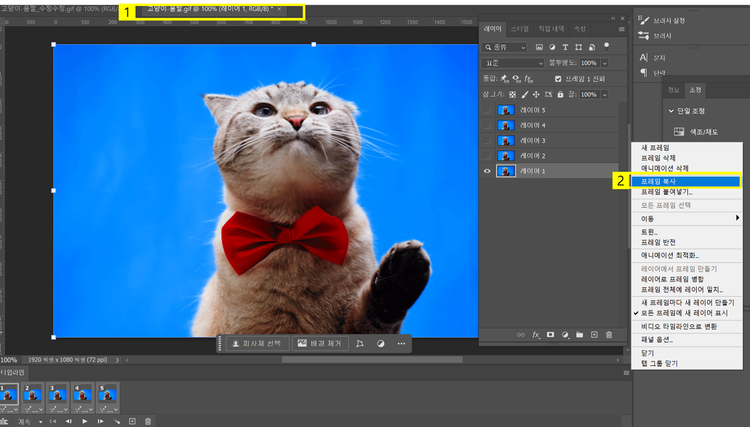Show 레이어 5 by clicking its visibility box
This screenshot has height=427, width=750.
[487, 110]
